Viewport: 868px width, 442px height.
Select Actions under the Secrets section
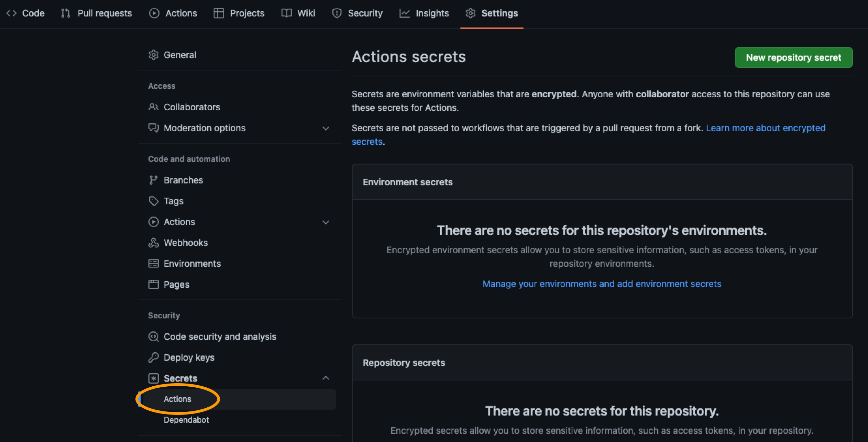point(177,399)
